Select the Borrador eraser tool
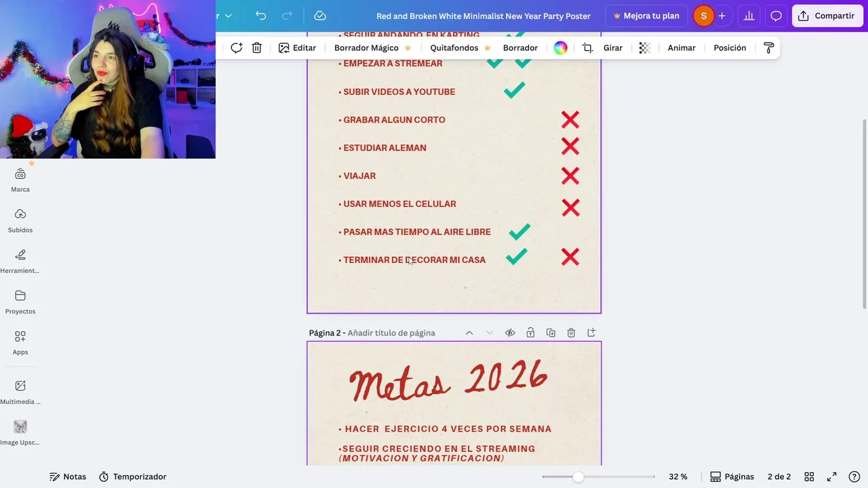Viewport: 868px width, 488px height. click(x=520, y=48)
